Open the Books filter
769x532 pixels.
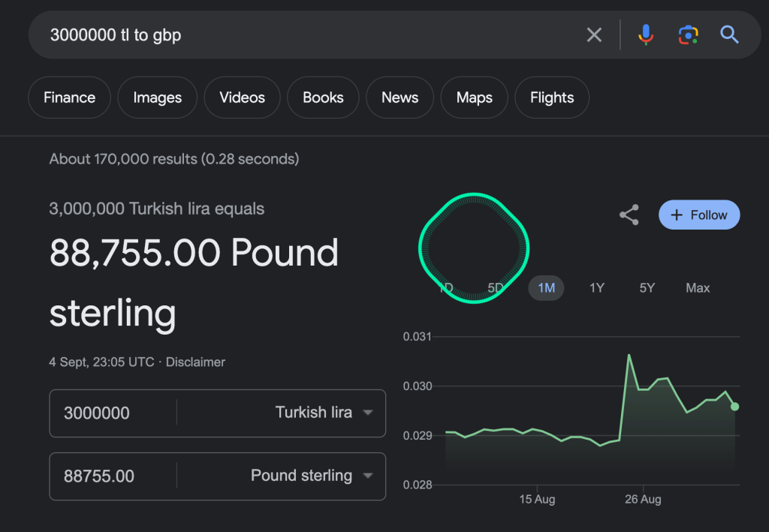tap(323, 98)
